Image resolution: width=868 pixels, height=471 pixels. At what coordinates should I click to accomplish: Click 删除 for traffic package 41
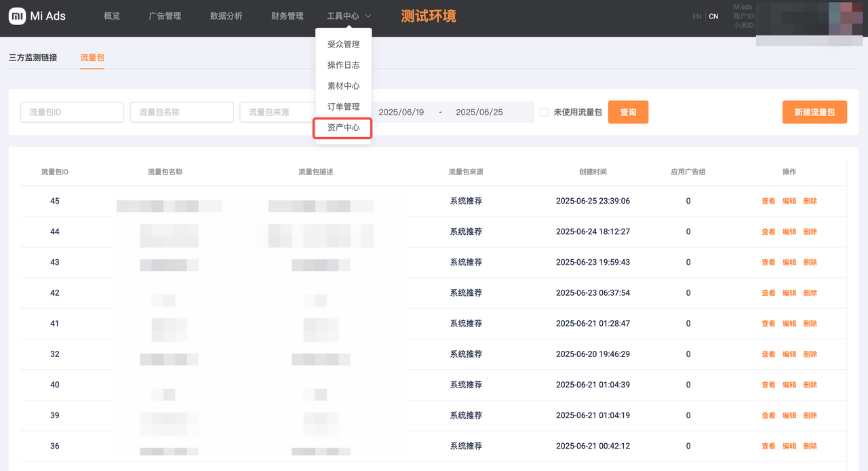click(x=810, y=324)
